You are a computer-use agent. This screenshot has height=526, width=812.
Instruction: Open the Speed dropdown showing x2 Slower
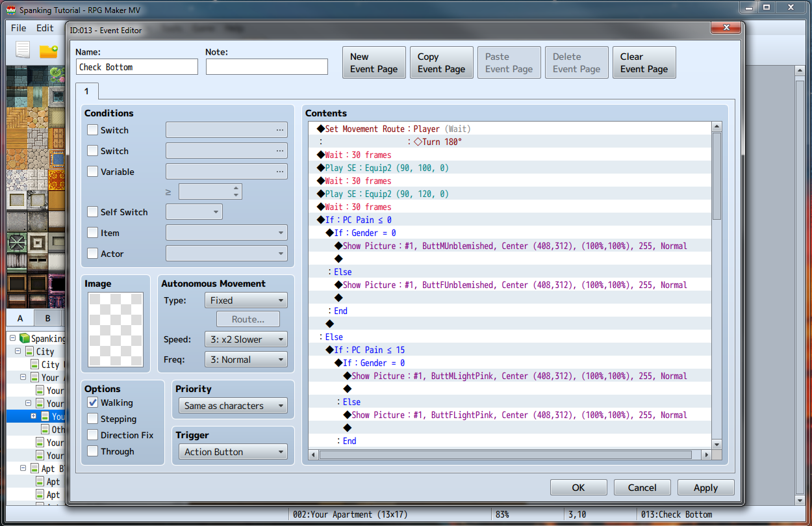246,339
